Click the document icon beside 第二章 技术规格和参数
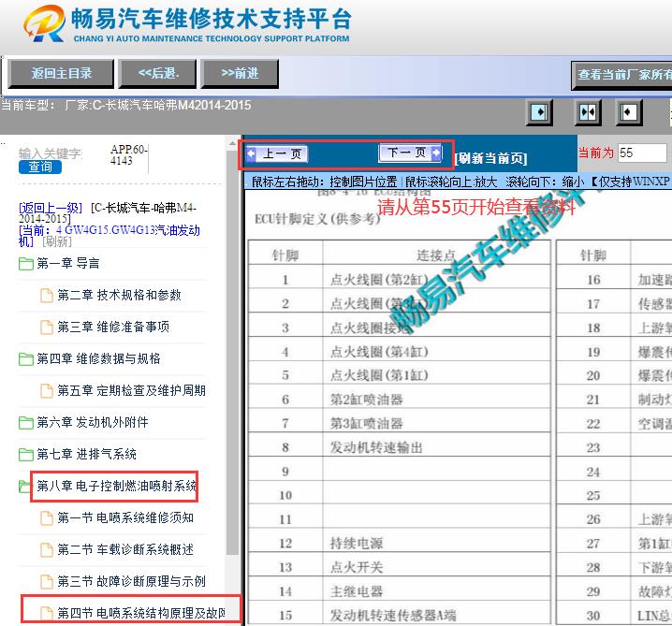The image size is (672, 626). (46, 295)
